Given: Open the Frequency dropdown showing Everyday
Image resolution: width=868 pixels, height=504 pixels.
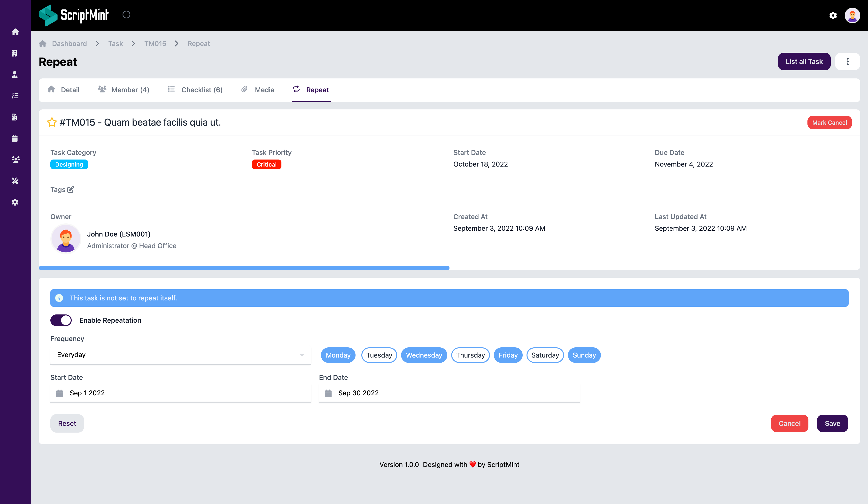Looking at the screenshot, I should tap(180, 355).
